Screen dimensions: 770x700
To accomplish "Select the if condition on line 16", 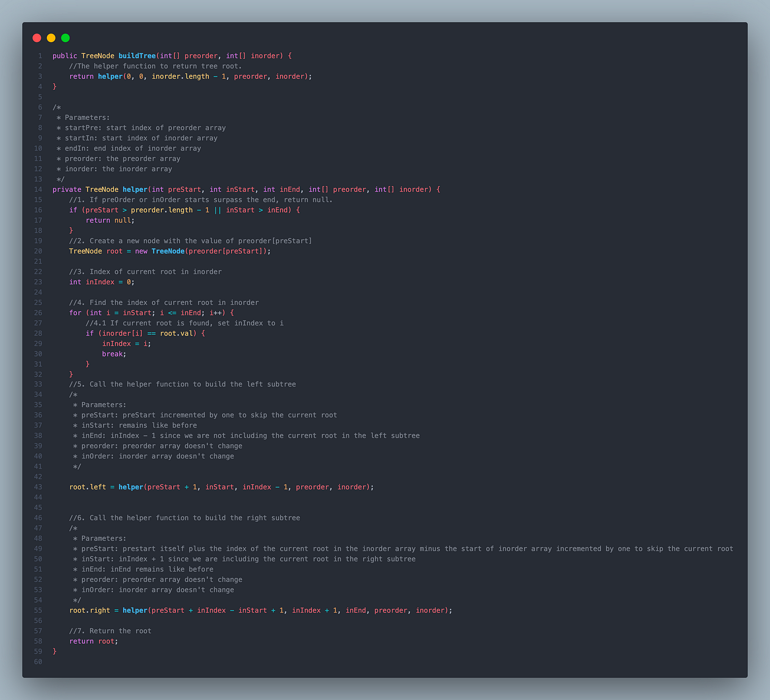I will point(184,210).
